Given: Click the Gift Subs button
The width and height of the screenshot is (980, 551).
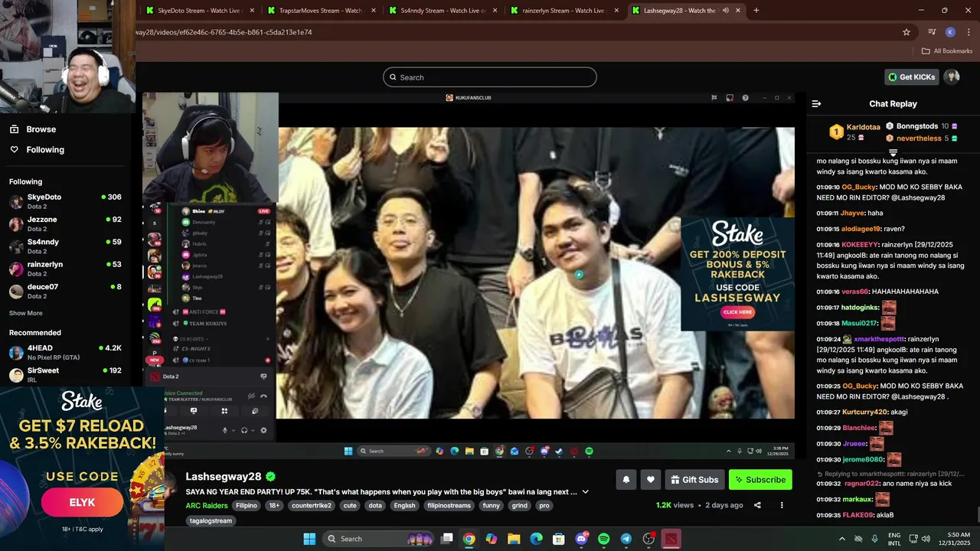Looking at the screenshot, I should 695,480.
